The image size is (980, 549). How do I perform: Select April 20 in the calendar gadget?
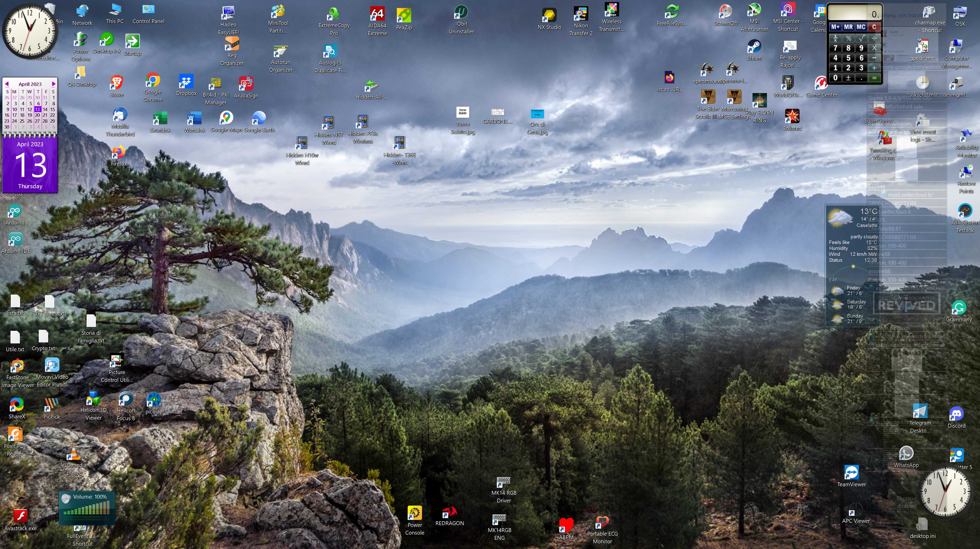tap(37, 115)
